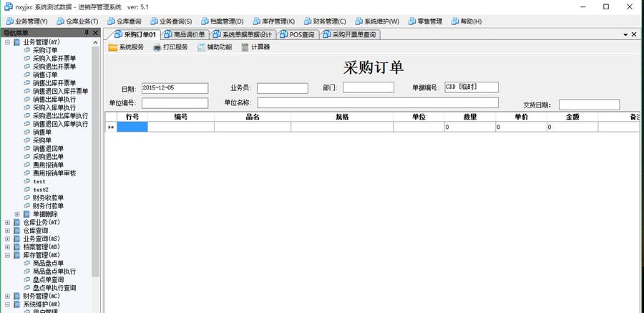
Task: Select test2 in navigation tree
Action: (41, 190)
